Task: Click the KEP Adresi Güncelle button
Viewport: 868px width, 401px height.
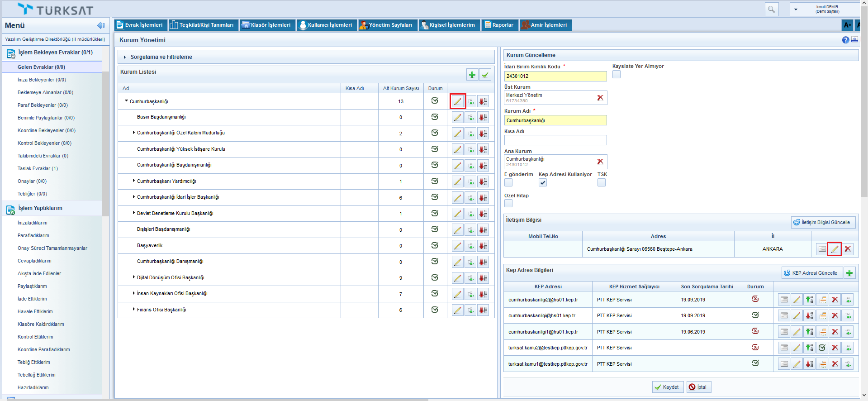Action: pyautogui.click(x=812, y=273)
